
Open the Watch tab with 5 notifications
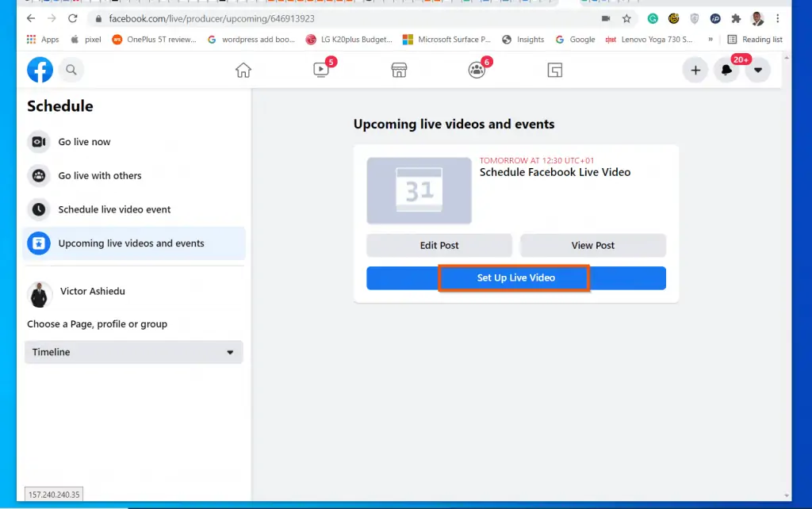[x=321, y=70]
